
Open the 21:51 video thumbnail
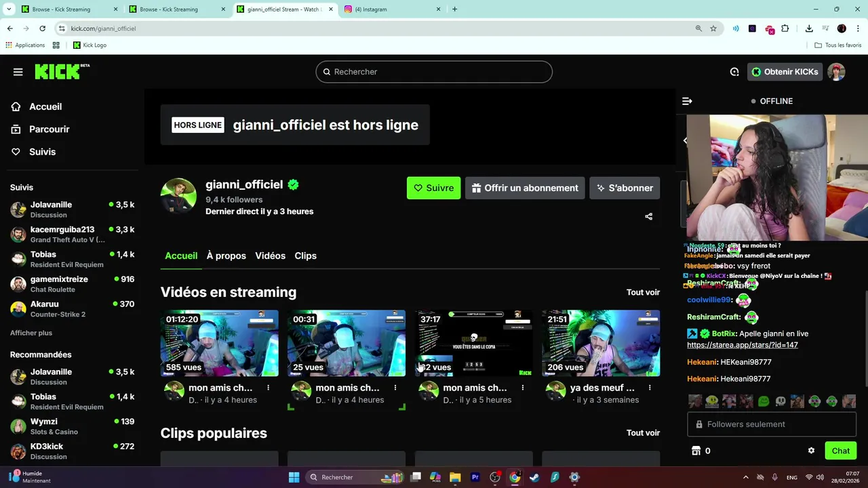[601, 343]
